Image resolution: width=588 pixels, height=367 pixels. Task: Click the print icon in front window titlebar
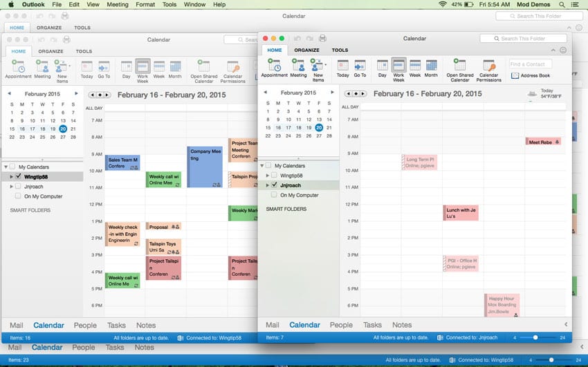(x=322, y=39)
